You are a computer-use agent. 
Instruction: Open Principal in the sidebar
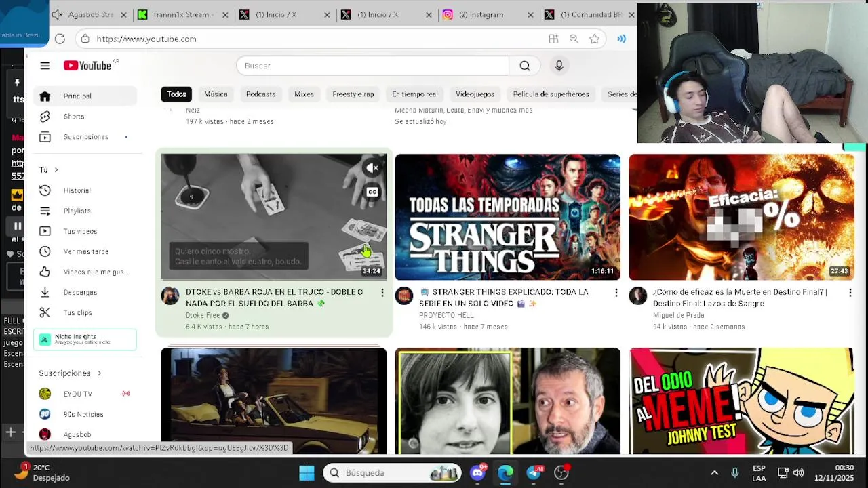(85, 96)
